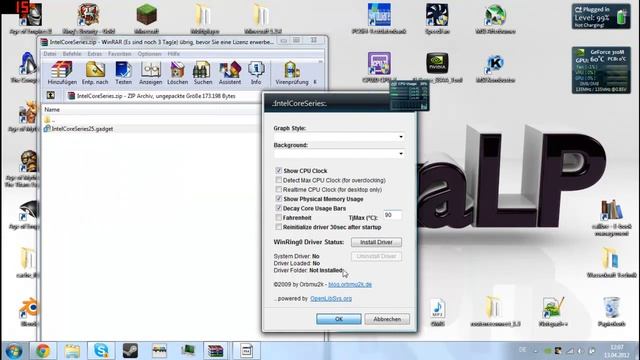
Task: Click the GeForce GPU temperature gadget
Action: click(x=601, y=70)
